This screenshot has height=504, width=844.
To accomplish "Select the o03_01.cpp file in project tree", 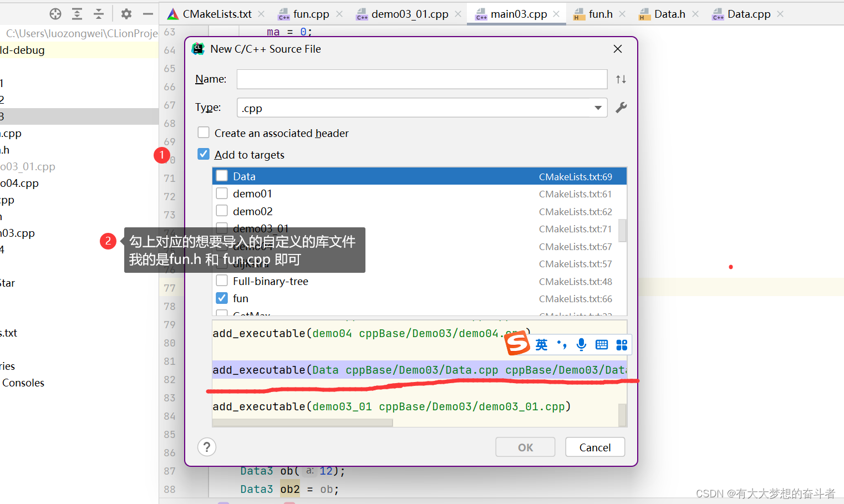I will [x=28, y=166].
